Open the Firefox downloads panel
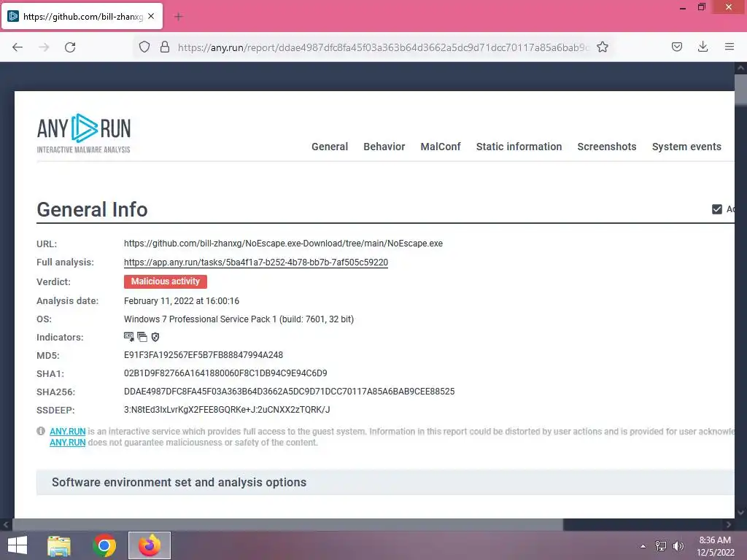Viewport: 747px width, 560px height. (703, 47)
